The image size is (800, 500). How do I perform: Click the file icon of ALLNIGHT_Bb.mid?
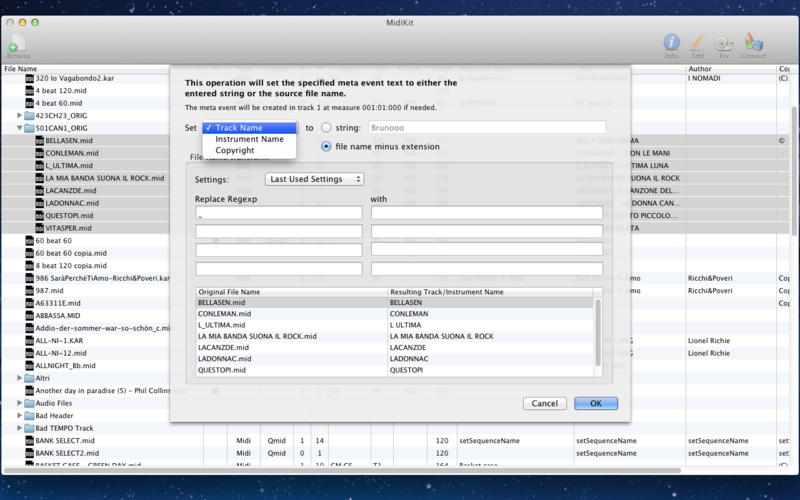point(30,366)
